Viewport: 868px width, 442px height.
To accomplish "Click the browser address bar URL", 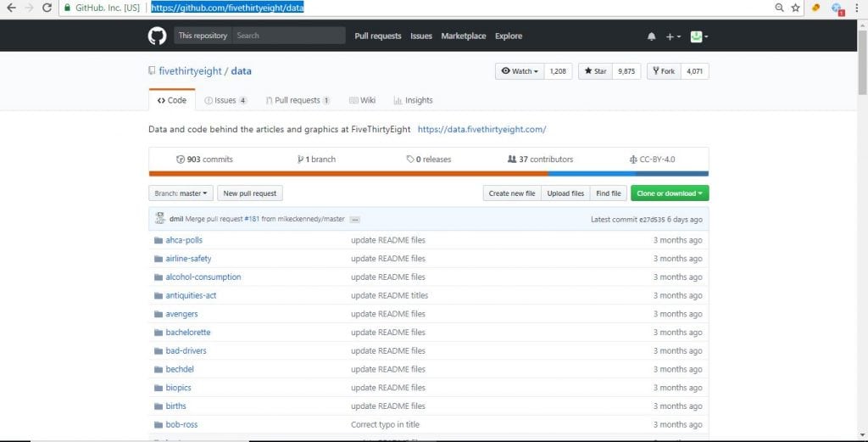I will (227, 8).
